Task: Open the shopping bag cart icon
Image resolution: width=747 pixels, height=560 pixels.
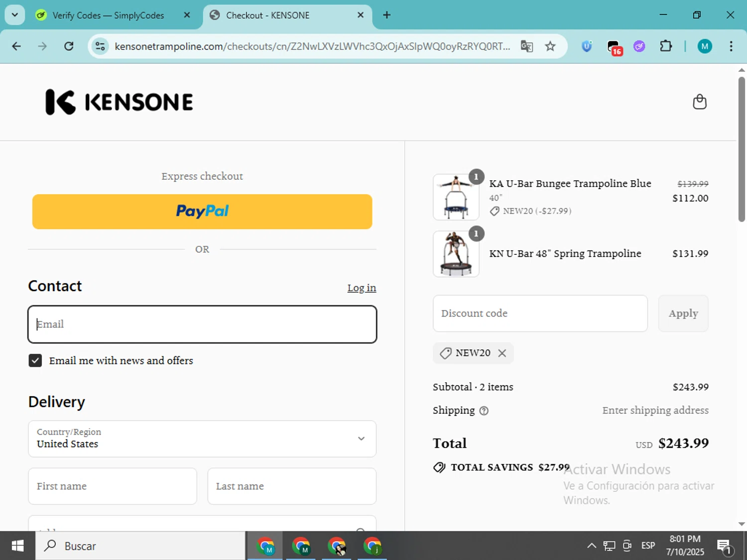Action: [700, 102]
